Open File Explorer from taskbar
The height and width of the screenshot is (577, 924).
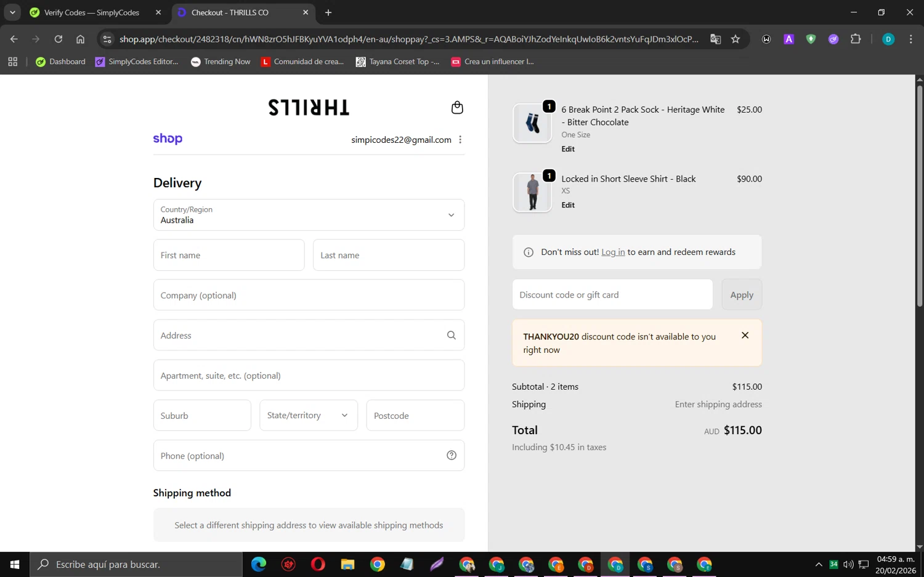tap(347, 564)
